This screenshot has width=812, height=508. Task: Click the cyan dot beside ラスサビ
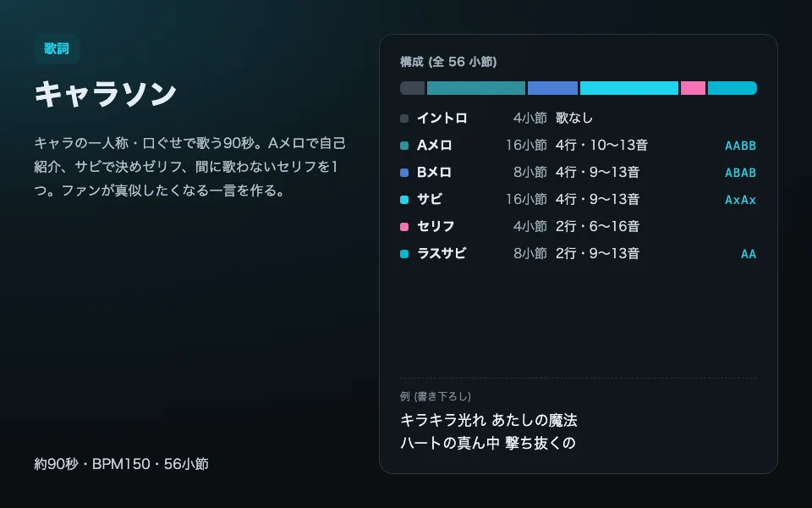pyautogui.click(x=404, y=254)
